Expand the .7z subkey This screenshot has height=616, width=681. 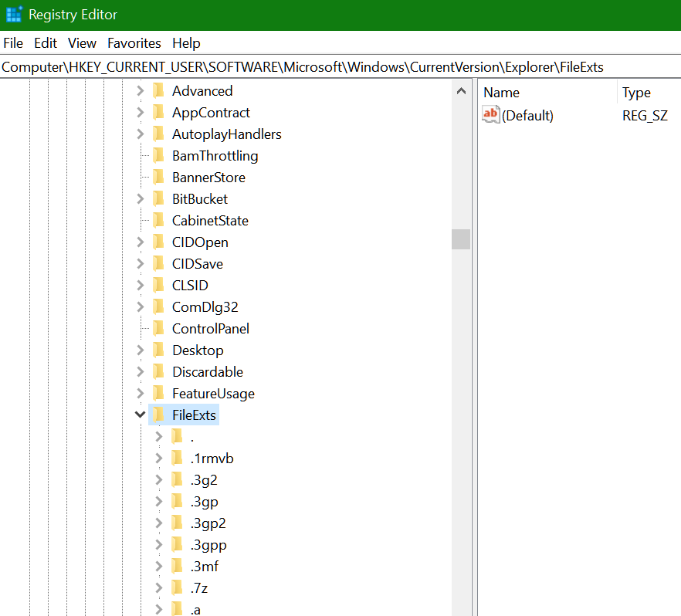coord(158,587)
